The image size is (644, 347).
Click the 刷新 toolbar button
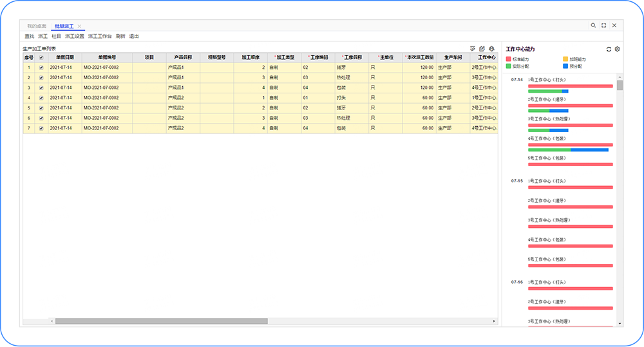120,37
